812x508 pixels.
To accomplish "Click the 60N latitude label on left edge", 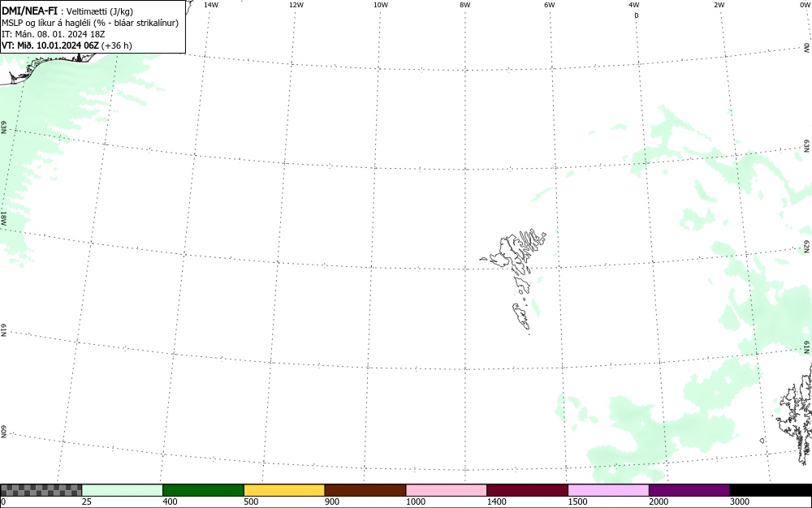I will [3, 433].
